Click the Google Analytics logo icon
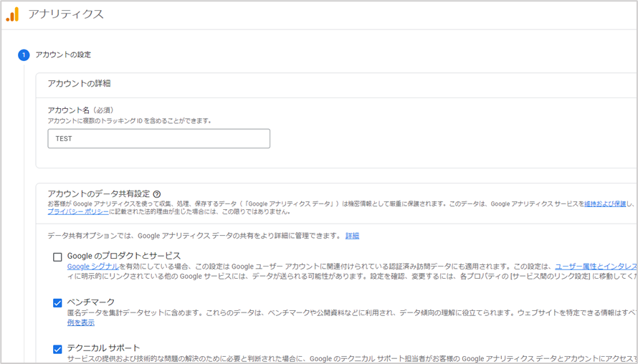This screenshot has width=638, height=364. [x=12, y=14]
